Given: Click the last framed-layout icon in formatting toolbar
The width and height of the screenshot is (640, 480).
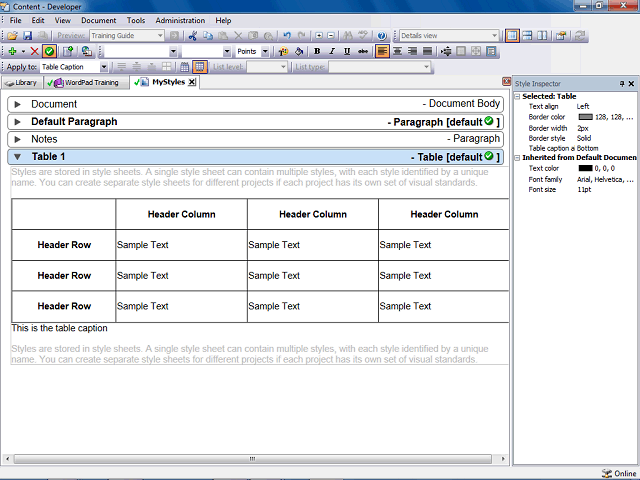Looking at the screenshot, I should click(x=491, y=51).
